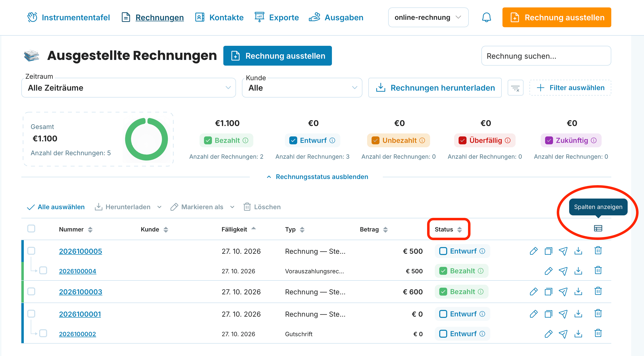Download invoice 2026100005 via download icon
The image size is (644, 356).
(578, 251)
